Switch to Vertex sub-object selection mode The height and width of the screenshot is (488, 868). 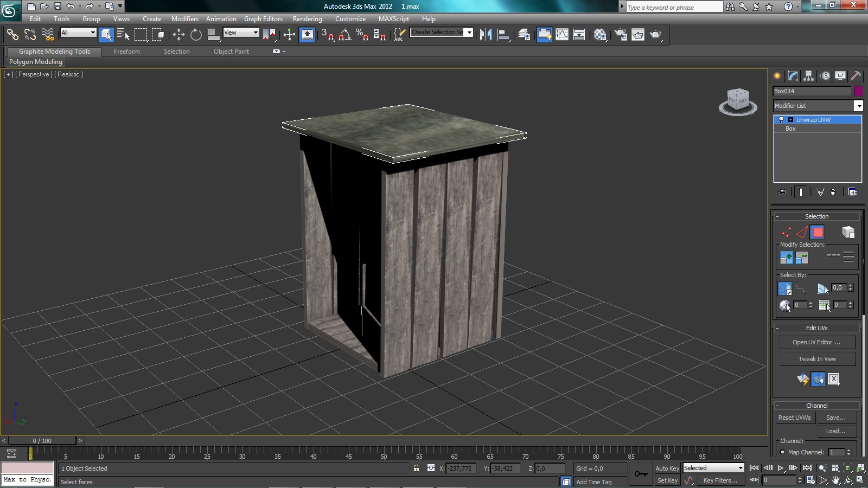[x=786, y=232]
